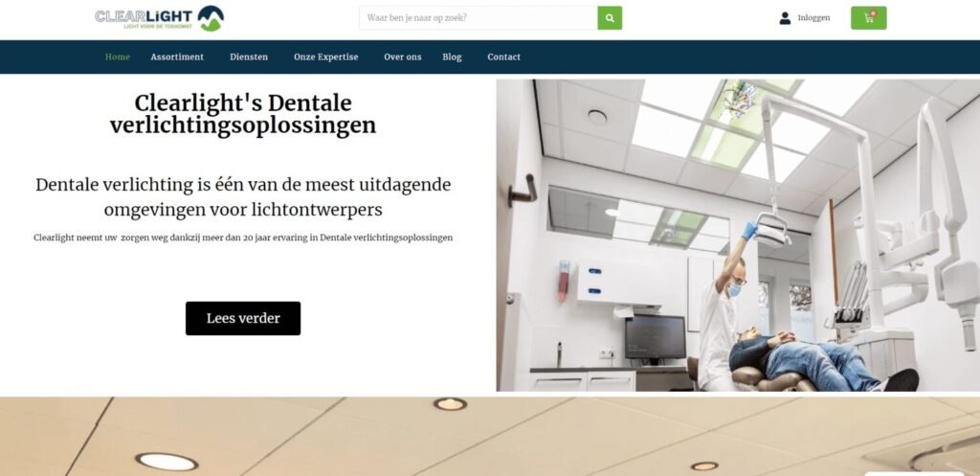Click the Clearlight mountain logo icon
The width and height of the screenshot is (980, 476).
pyautogui.click(x=211, y=18)
